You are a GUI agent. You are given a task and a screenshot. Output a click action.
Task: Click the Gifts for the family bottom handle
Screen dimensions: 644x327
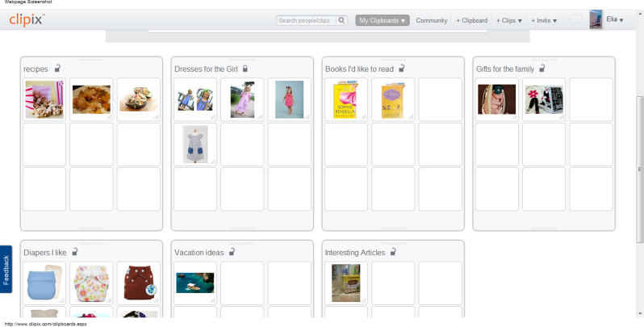[544, 228]
